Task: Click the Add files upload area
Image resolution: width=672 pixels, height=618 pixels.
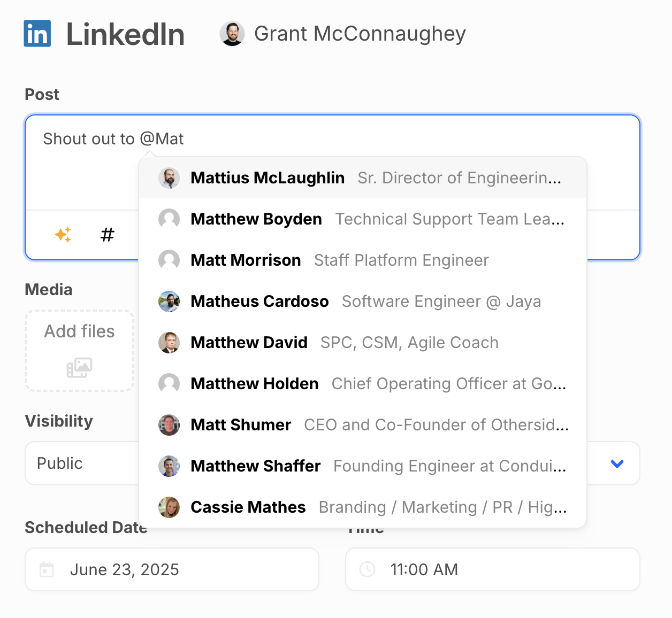Action: (x=80, y=351)
